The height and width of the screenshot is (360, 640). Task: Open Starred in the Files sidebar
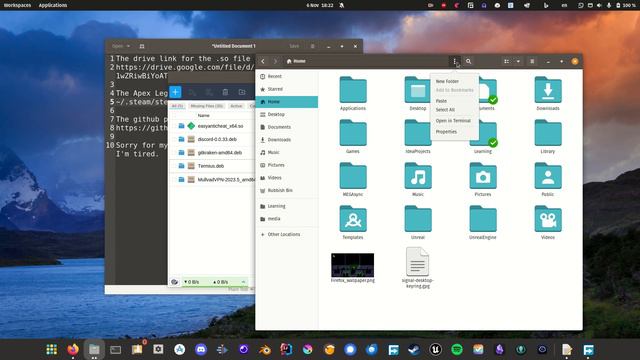tap(287, 89)
